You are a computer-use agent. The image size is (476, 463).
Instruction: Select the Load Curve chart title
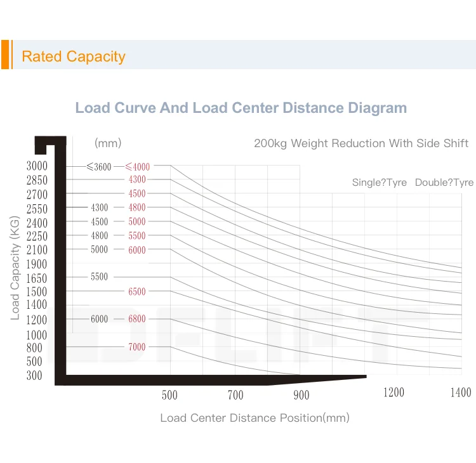pos(241,107)
